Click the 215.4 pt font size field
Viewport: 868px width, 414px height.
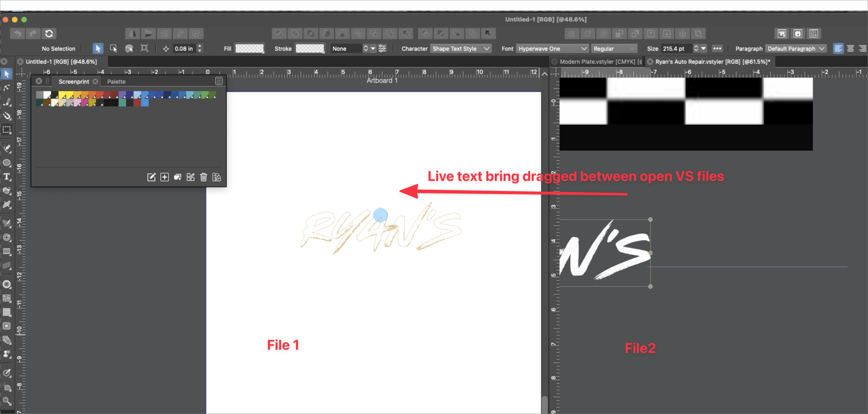[x=676, y=49]
